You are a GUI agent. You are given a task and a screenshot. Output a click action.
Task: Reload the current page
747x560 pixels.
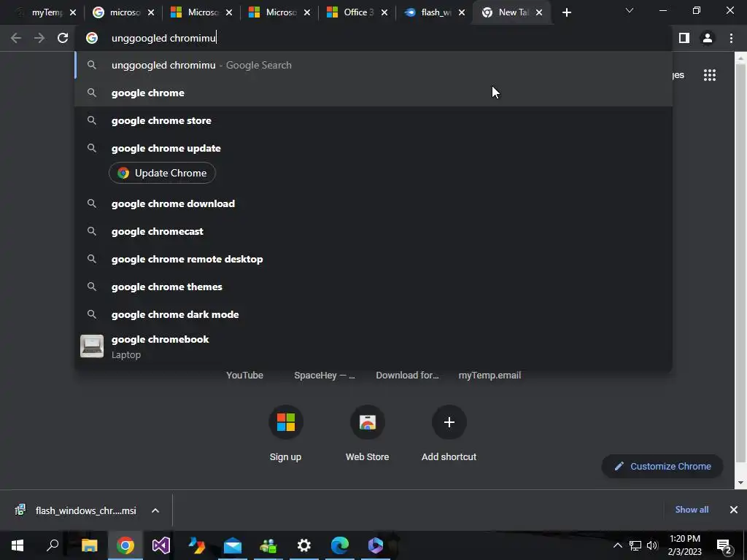[x=63, y=38]
